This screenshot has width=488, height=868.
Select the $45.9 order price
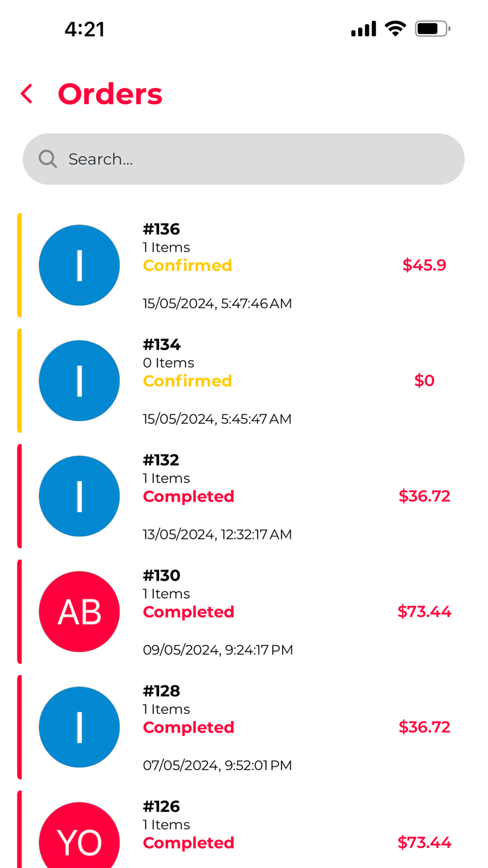[424, 265]
